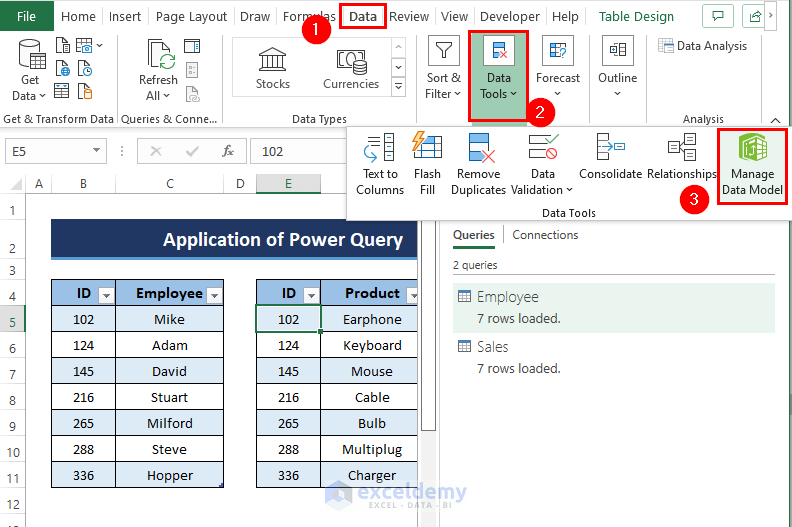The width and height of the screenshot is (792, 527).
Task: Switch to the Home tab
Action: (78, 17)
